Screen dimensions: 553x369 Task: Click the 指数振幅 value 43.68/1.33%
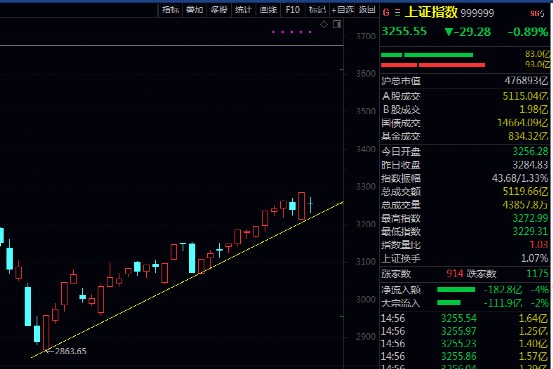pyautogui.click(x=520, y=178)
